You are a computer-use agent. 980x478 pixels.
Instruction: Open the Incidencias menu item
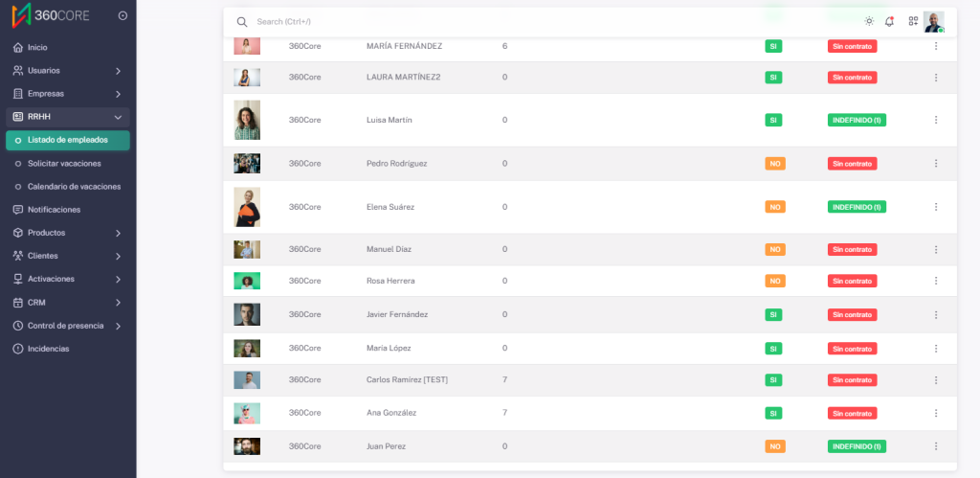click(x=48, y=349)
